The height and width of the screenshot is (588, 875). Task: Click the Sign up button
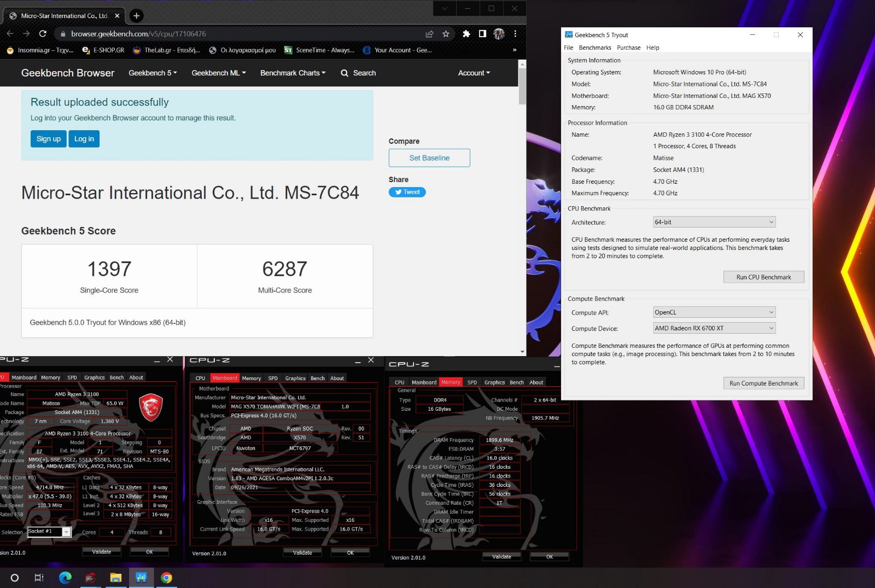pyautogui.click(x=49, y=139)
